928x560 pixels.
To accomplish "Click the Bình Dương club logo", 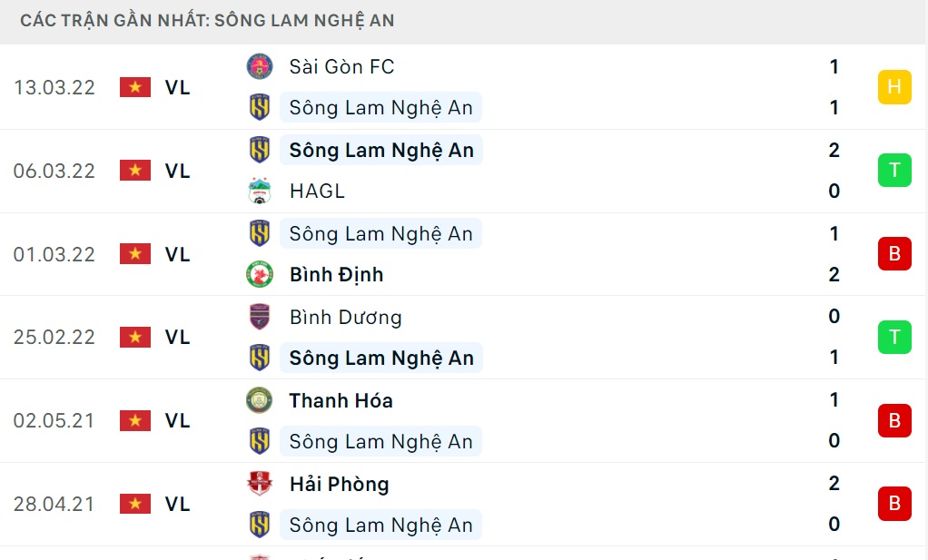I will tap(260, 317).
